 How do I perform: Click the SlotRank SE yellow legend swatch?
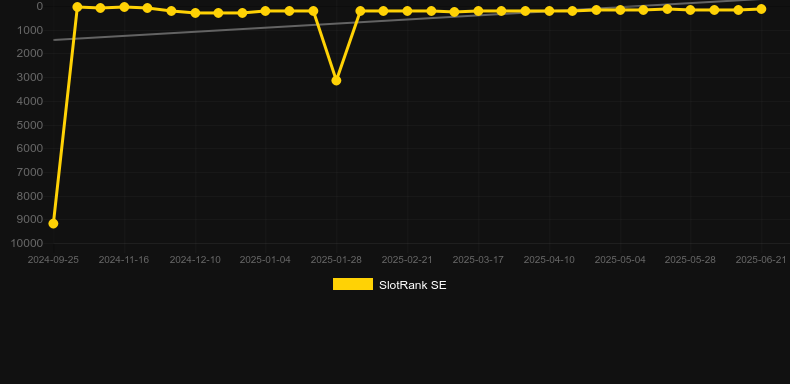[x=353, y=284]
